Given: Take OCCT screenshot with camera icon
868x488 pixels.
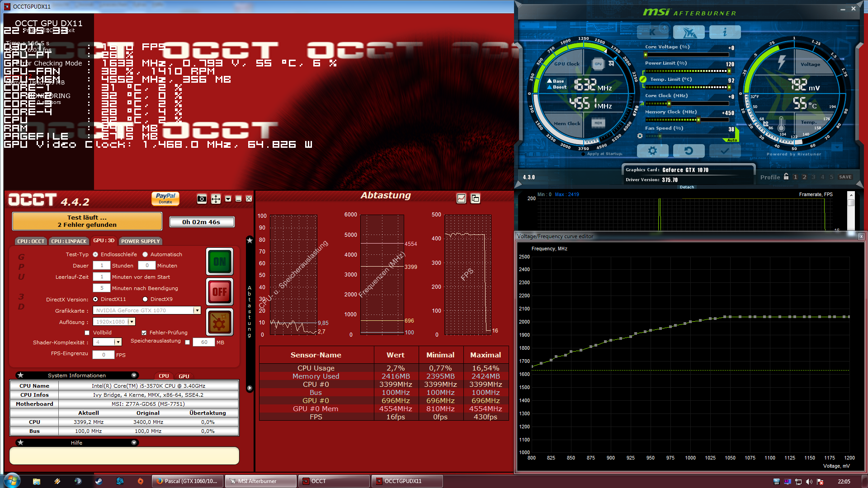Looking at the screenshot, I should pyautogui.click(x=202, y=199).
